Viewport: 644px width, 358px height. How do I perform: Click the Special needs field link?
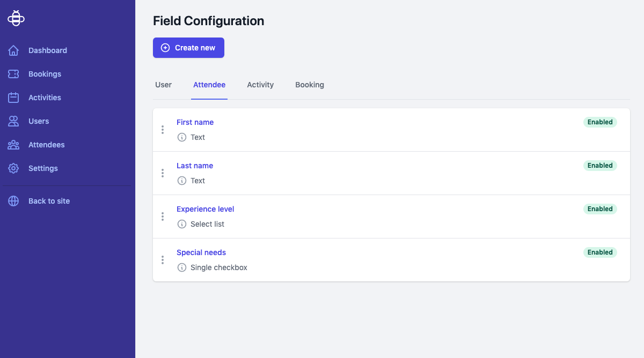[201, 252]
